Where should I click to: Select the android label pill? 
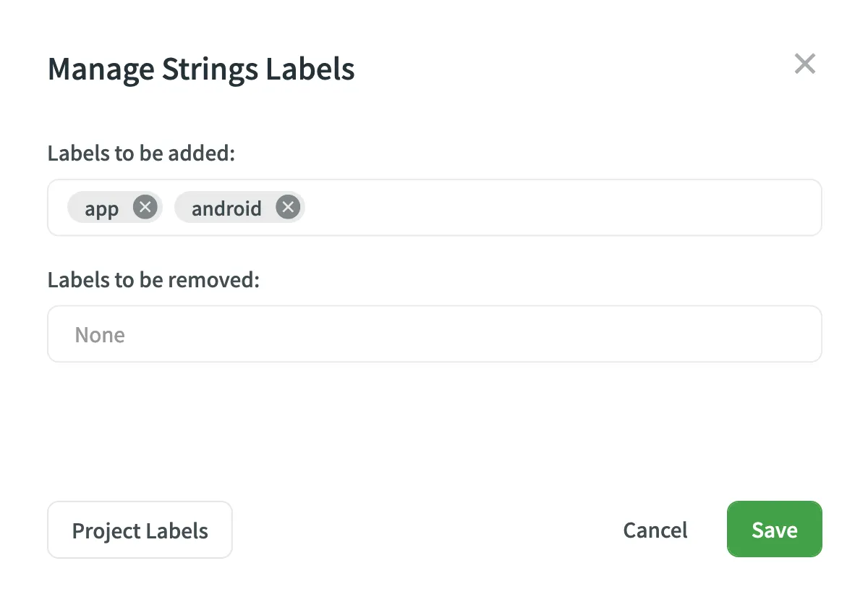pyautogui.click(x=226, y=208)
